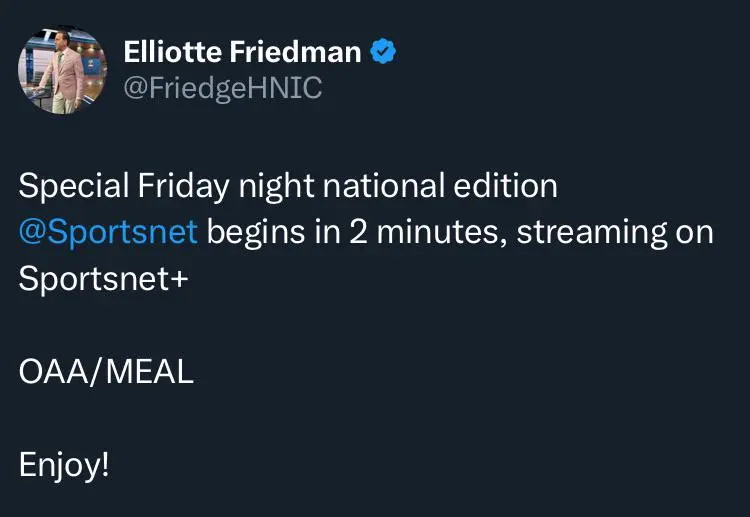The width and height of the screenshot is (750, 517).
Task: Click the word "on" ending second line
Action: pyautogui.click(x=695, y=233)
